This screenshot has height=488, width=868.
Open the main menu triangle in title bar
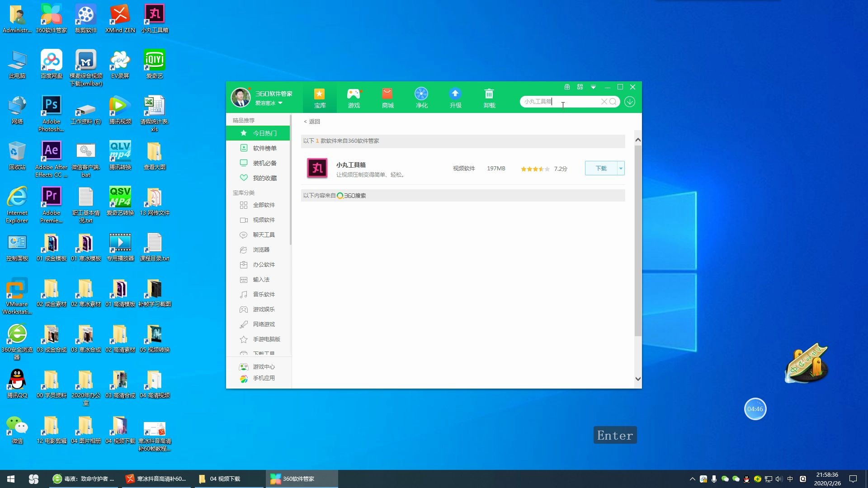coord(593,87)
